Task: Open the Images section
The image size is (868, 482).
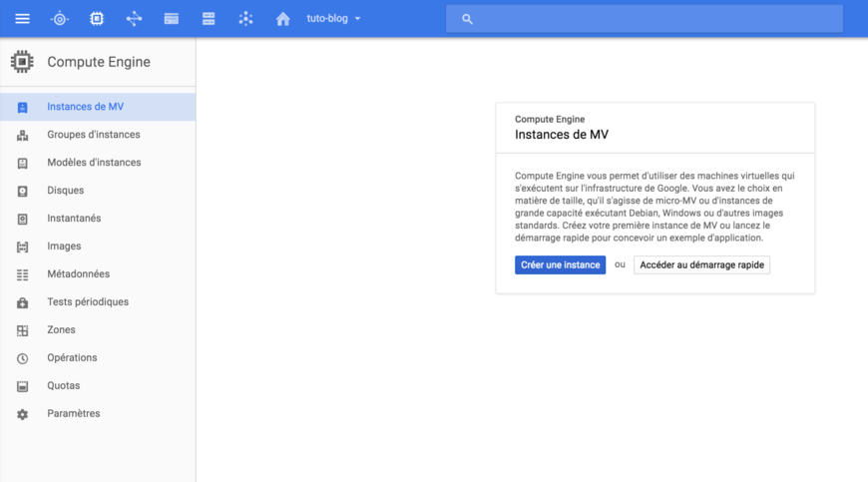Action: click(98, 246)
